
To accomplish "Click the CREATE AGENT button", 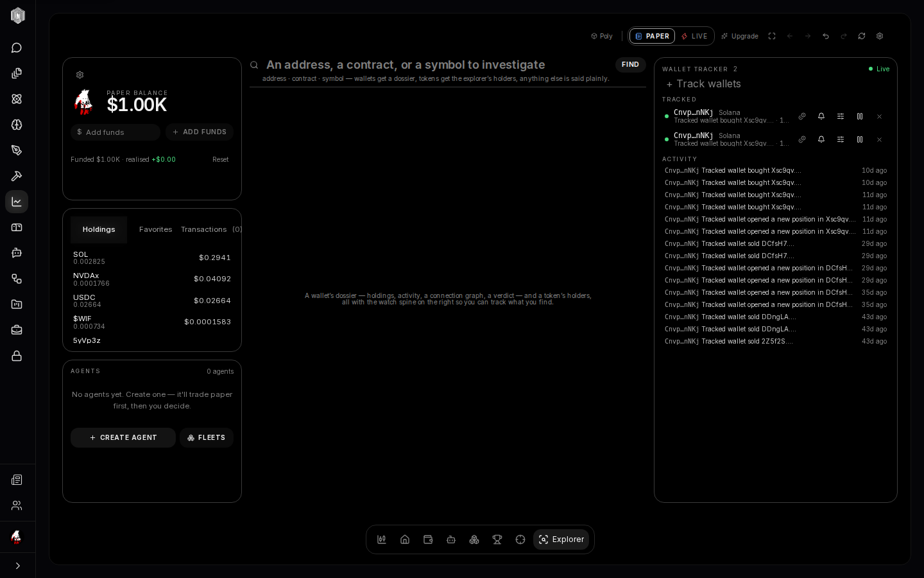I will [123, 437].
